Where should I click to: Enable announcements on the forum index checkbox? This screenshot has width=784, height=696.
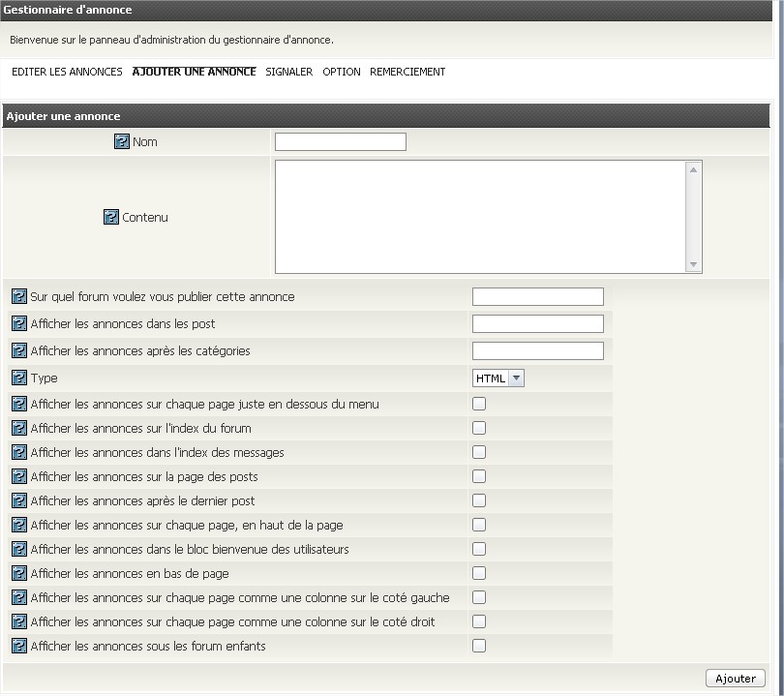(479, 429)
